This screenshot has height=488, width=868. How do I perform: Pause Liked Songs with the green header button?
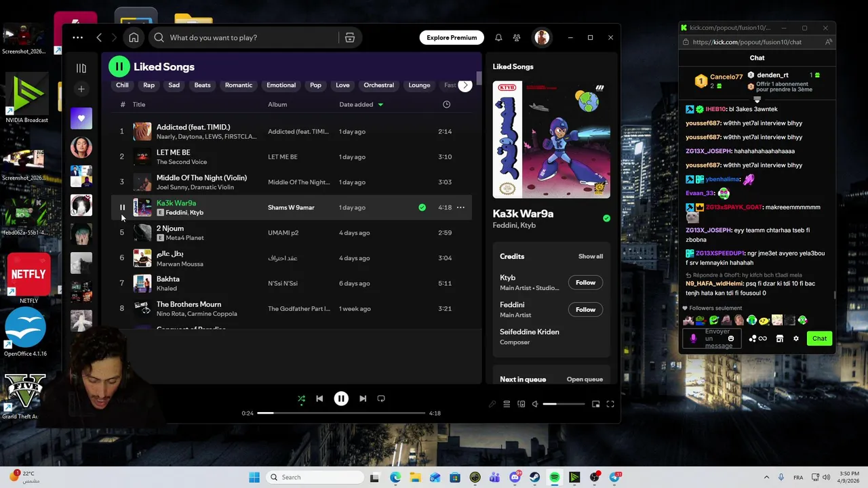pos(119,66)
